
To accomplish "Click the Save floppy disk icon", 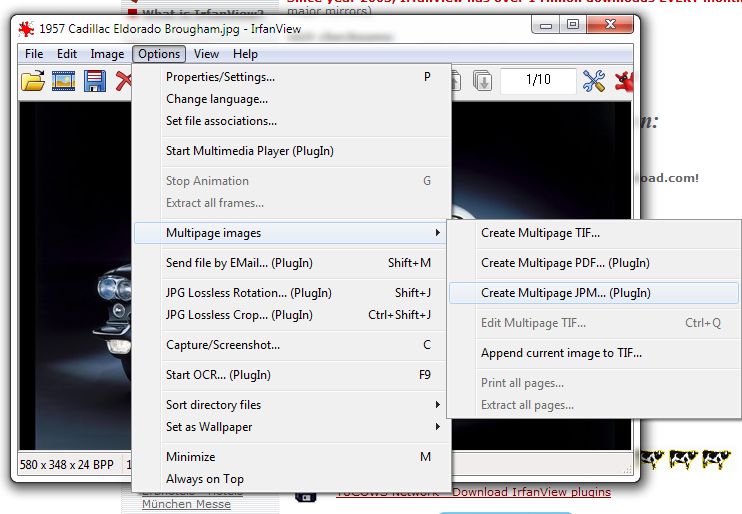I will coord(95,81).
